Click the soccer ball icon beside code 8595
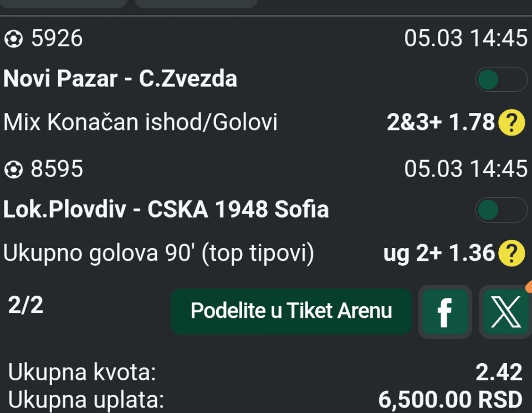 click(x=13, y=170)
